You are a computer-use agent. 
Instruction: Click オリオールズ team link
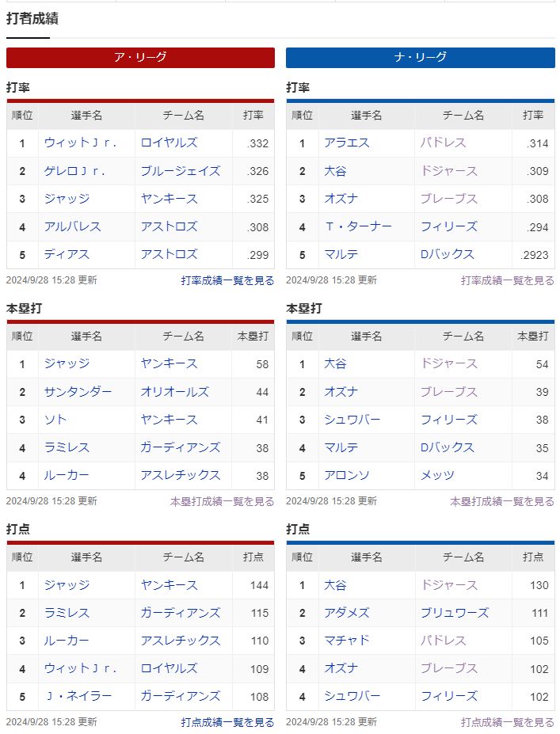(x=174, y=392)
